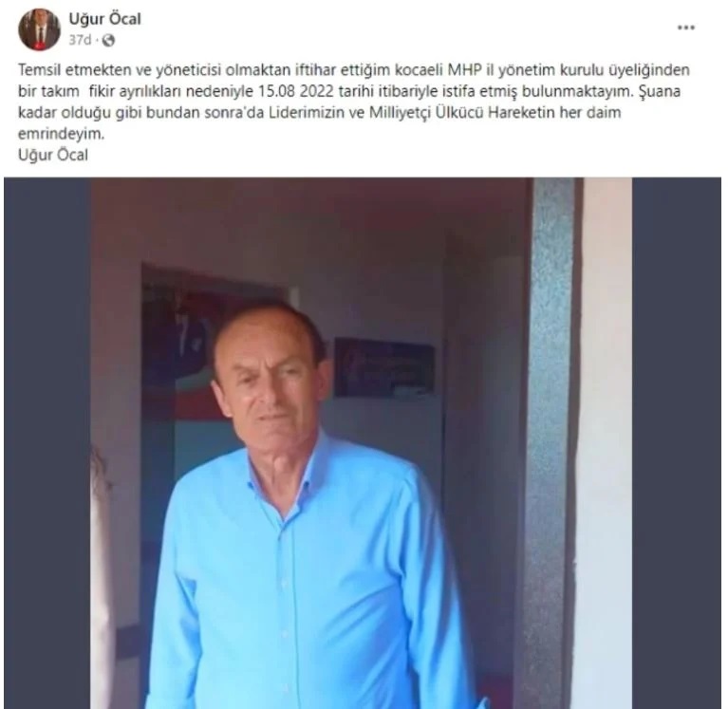Screen dimensions: 728x709
Task: Open Uğur Öcal's profile picture avatar
Action: pyautogui.click(x=40, y=29)
